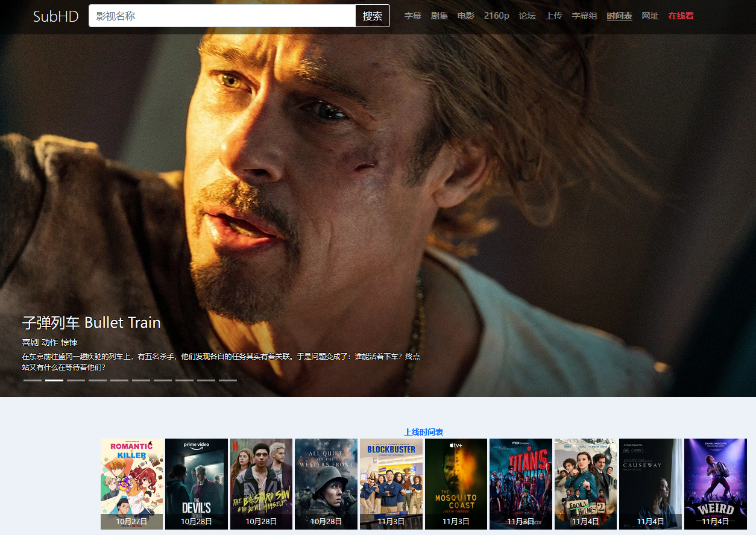Open the 字幕 menu item
Viewport: 756px width, 535px height.
tap(412, 16)
